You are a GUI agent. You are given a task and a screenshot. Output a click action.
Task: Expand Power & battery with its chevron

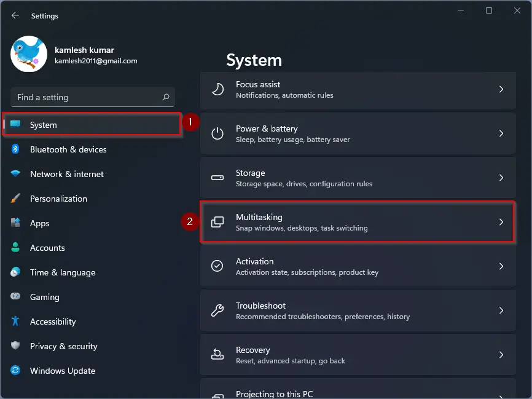pyautogui.click(x=501, y=133)
